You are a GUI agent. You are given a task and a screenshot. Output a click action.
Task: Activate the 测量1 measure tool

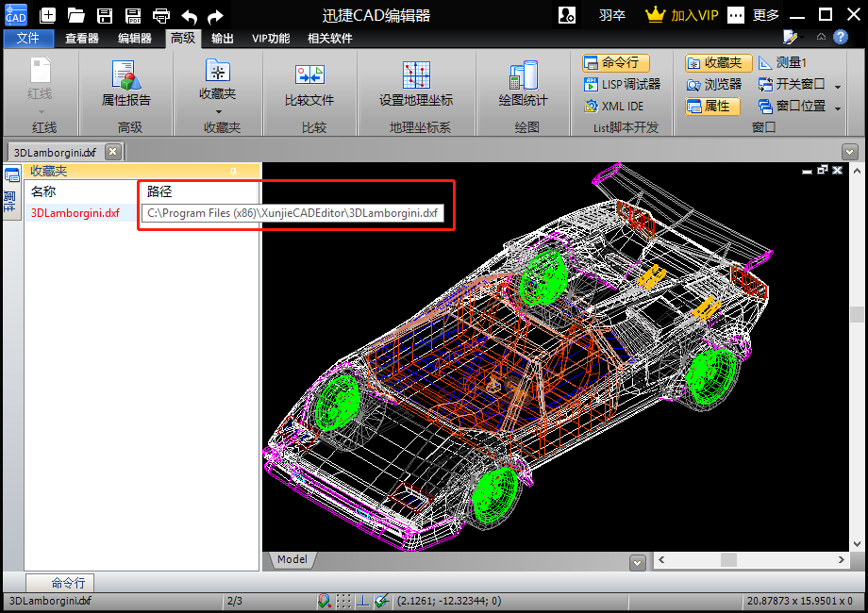tap(782, 62)
